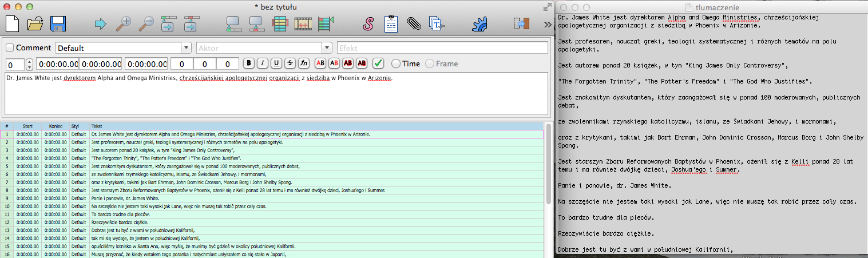Show hidden toolbar items with the >> chevron
The image size is (868, 258).
coord(548,24)
